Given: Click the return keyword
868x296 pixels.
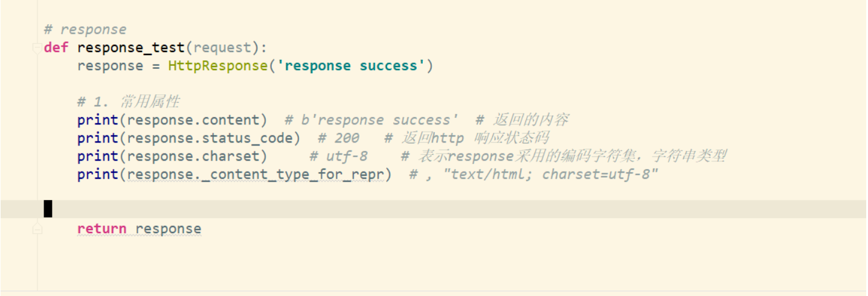Looking at the screenshot, I should 101,229.
